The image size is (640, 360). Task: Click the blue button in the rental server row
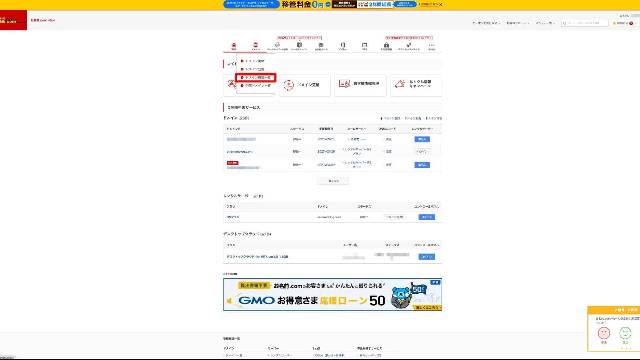point(427,217)
